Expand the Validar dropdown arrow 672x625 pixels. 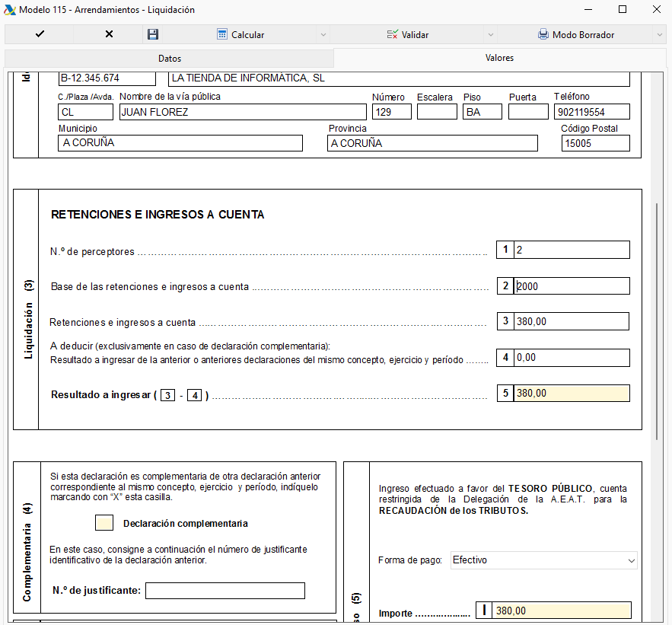point(491,35)
